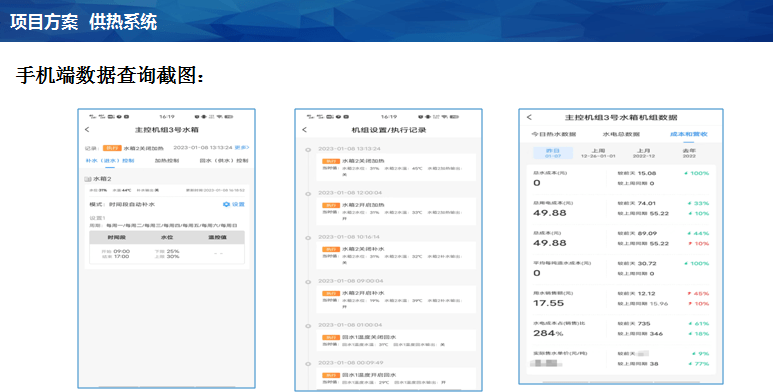The height and width of the screenshot is (392, 773).
Task: Open the 今日热水数据 tab
Action: click(554, 134)
